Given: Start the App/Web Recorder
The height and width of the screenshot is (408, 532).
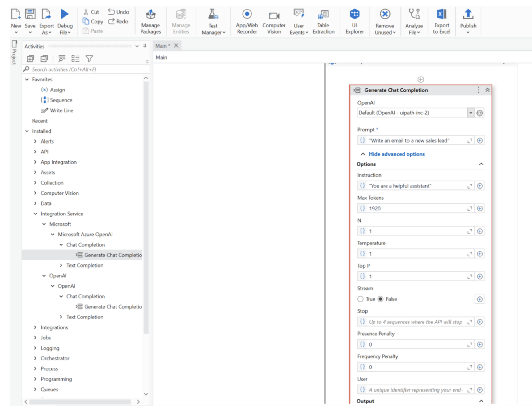Looking at the screenshot, I should 247,22.
